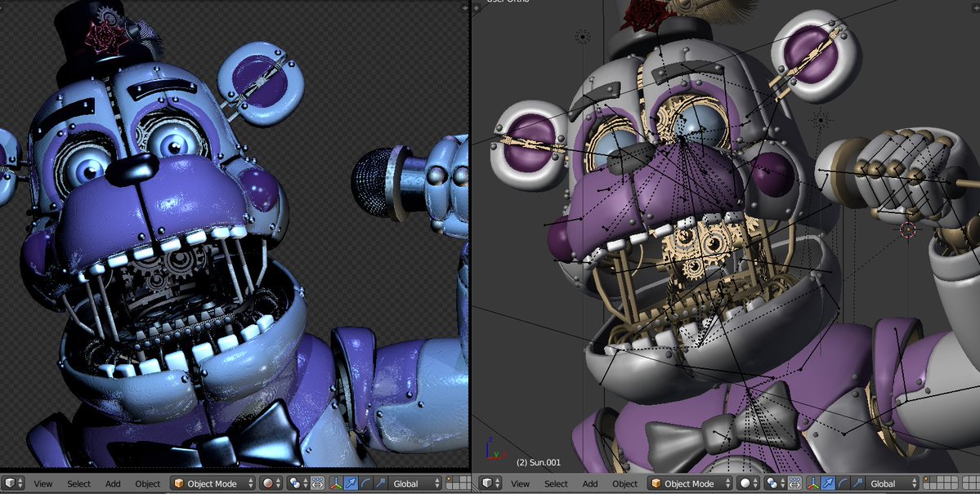
Task: Select translate manipulator arrow in rendered viewport
Action: click(x=351, y=483)
